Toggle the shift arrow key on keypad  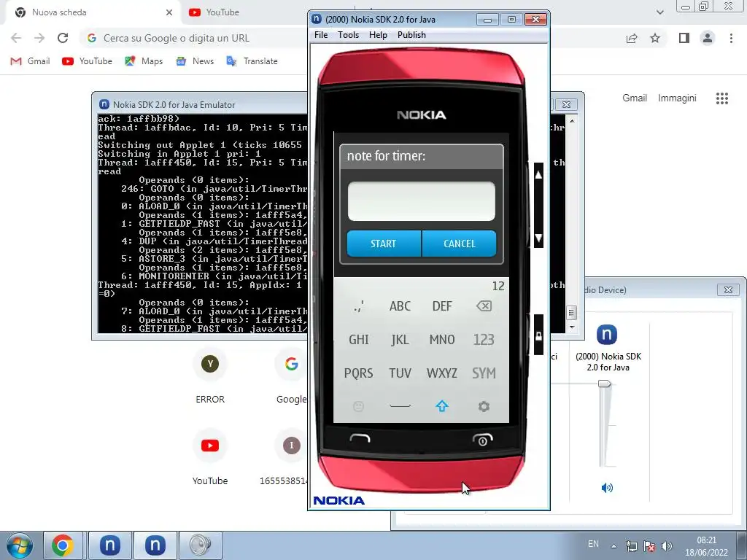pos(441,405)
